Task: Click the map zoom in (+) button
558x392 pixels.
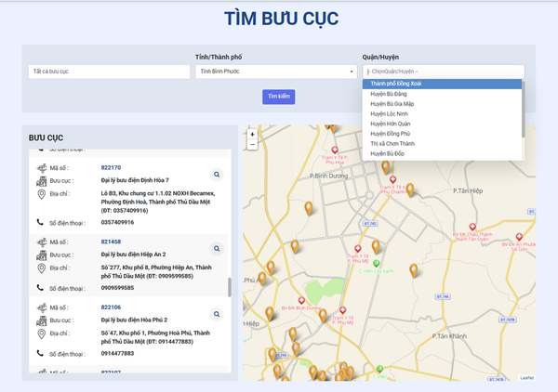Action: 252,134
